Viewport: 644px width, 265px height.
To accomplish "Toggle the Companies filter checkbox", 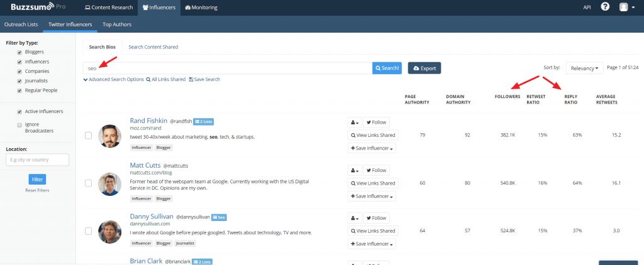I will click(19, 72).
